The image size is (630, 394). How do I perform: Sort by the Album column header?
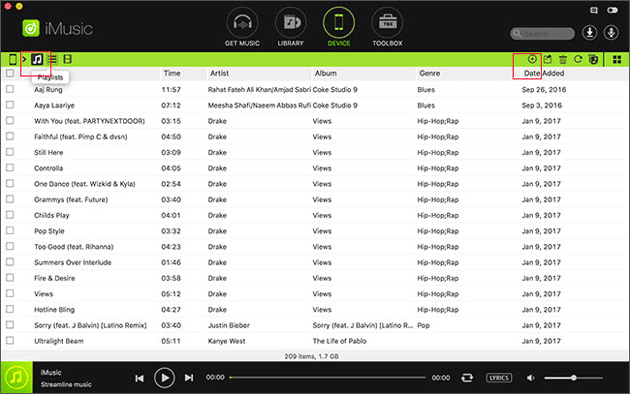[x=325, y=73]
